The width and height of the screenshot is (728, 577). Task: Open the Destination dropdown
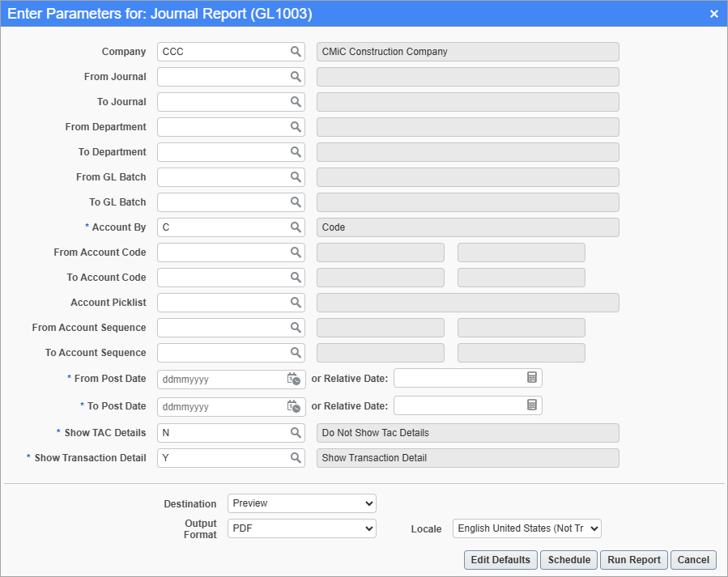[x=301, y=503]
